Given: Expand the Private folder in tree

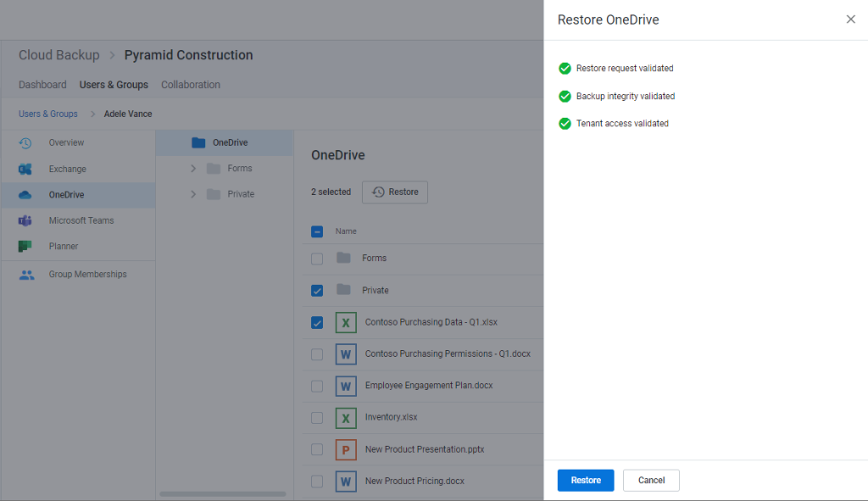Looking at the screenshot, I should (x=193, y=194).
